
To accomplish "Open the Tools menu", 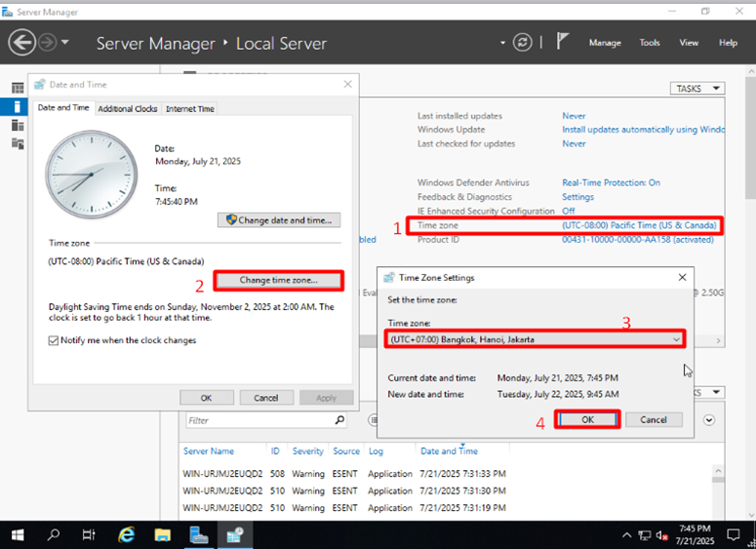I will point(650,43).
